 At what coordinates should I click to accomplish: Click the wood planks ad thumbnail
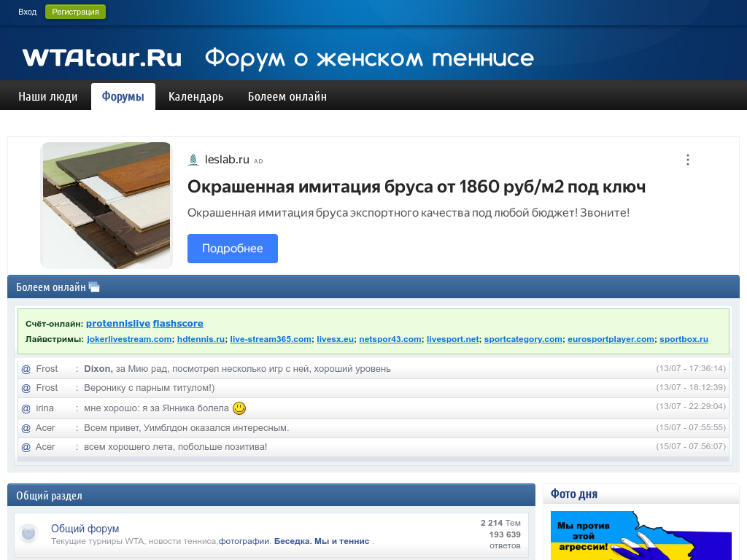107,206
